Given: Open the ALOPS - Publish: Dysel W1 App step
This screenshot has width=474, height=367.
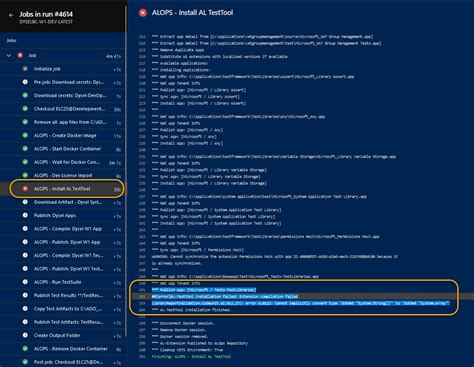Looking at the screenshot, I should click(x=62, y=242).
